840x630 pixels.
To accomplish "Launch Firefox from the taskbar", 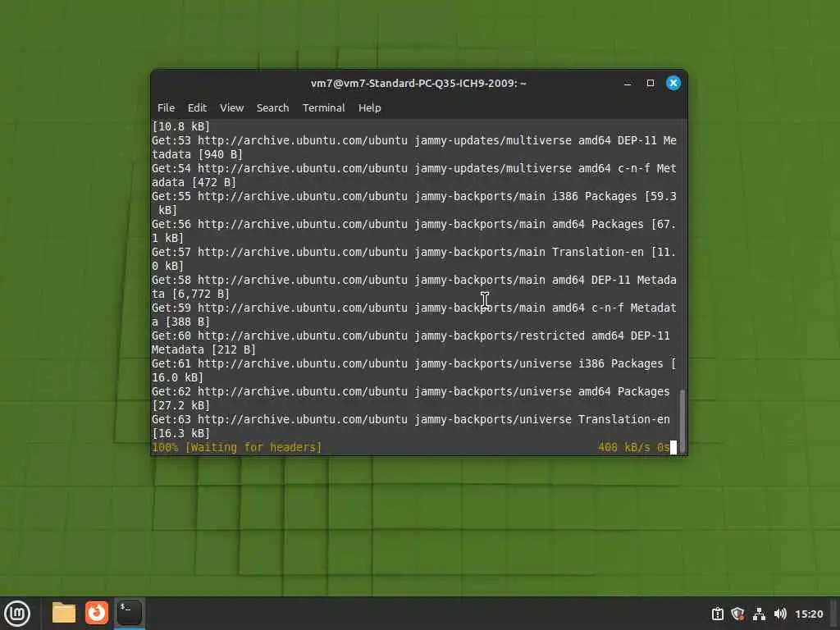I will pos(97,613).
